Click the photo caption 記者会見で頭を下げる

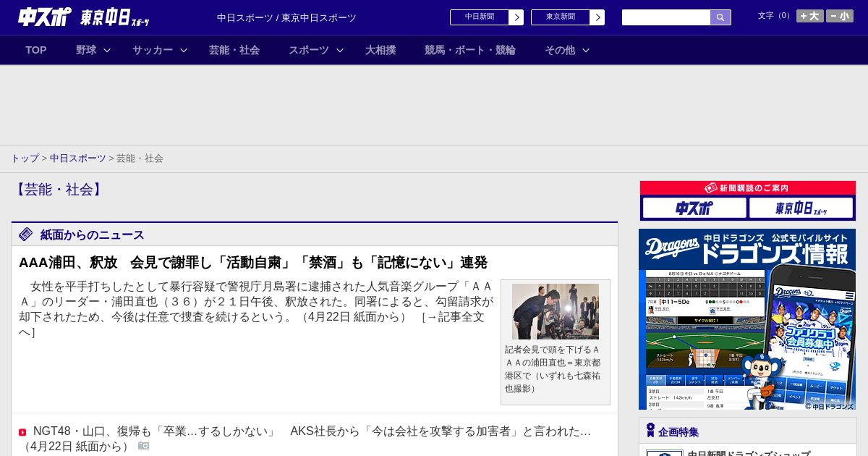pos(553,369)
